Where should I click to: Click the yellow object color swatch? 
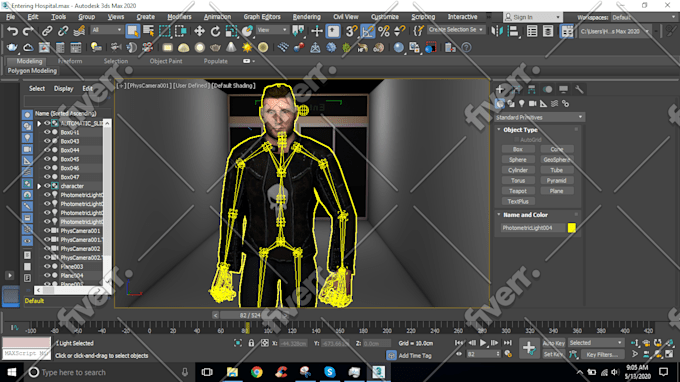pos(572,228)
